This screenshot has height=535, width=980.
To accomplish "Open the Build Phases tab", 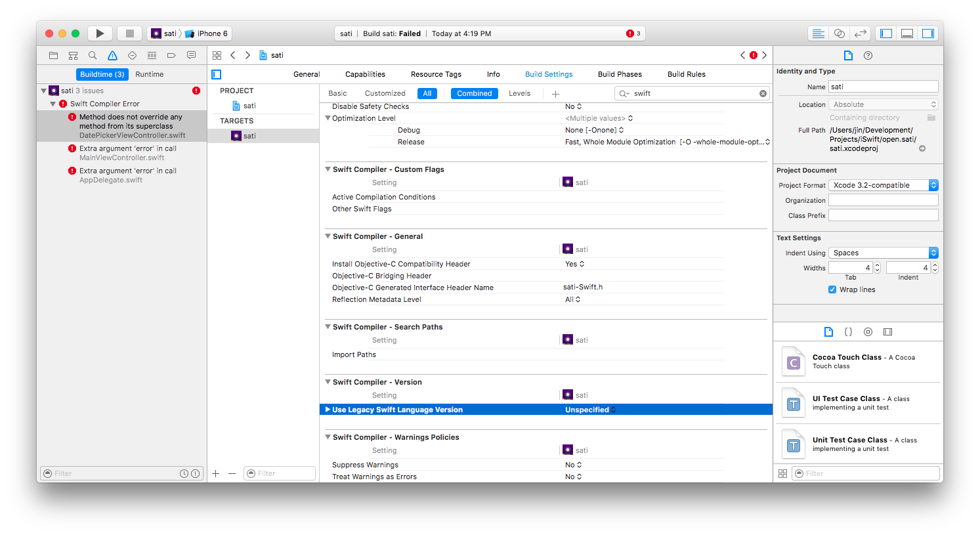I will click(x=620, y=74).
